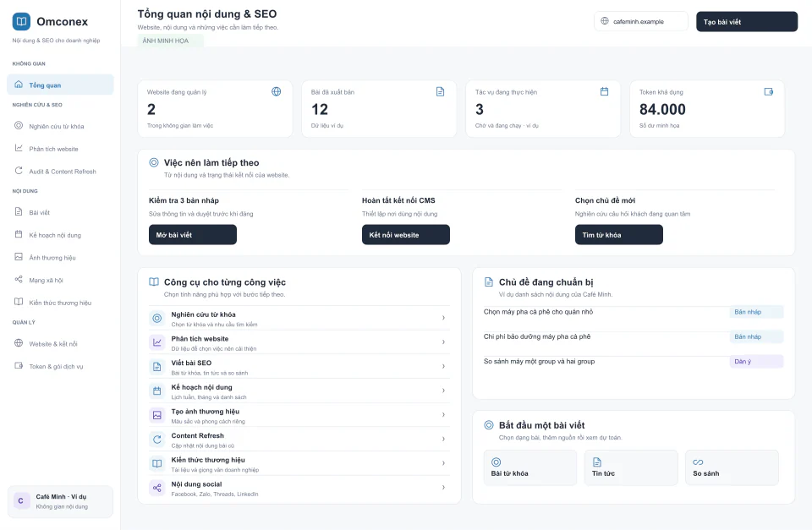
Task: Click the Dàn ý status badge
Action: coord(756,361)
